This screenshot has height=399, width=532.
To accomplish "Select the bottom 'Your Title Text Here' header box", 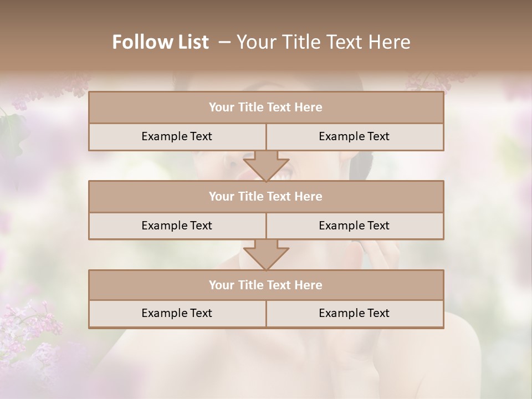I will click(265, 285).
